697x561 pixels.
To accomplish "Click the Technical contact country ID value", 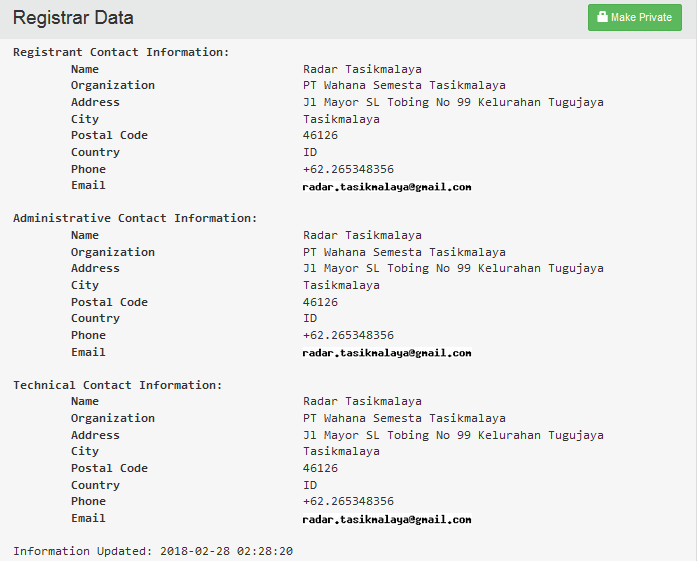I will click(x=310, y=485).
